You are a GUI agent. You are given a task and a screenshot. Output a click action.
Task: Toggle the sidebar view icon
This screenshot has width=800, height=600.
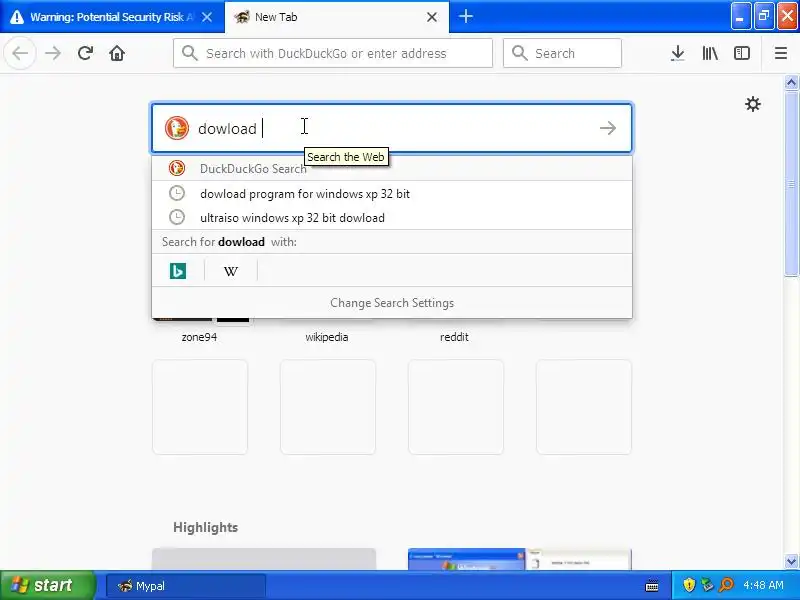[742, 53]
